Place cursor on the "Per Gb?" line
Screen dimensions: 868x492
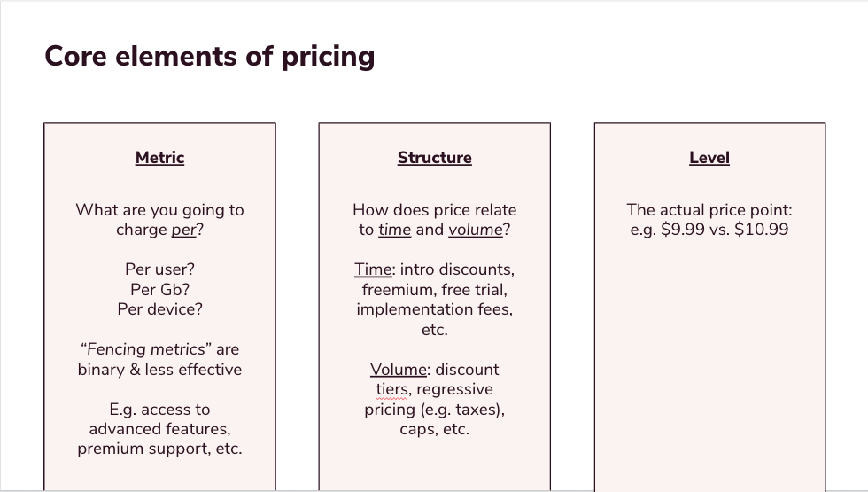[159, 290]
